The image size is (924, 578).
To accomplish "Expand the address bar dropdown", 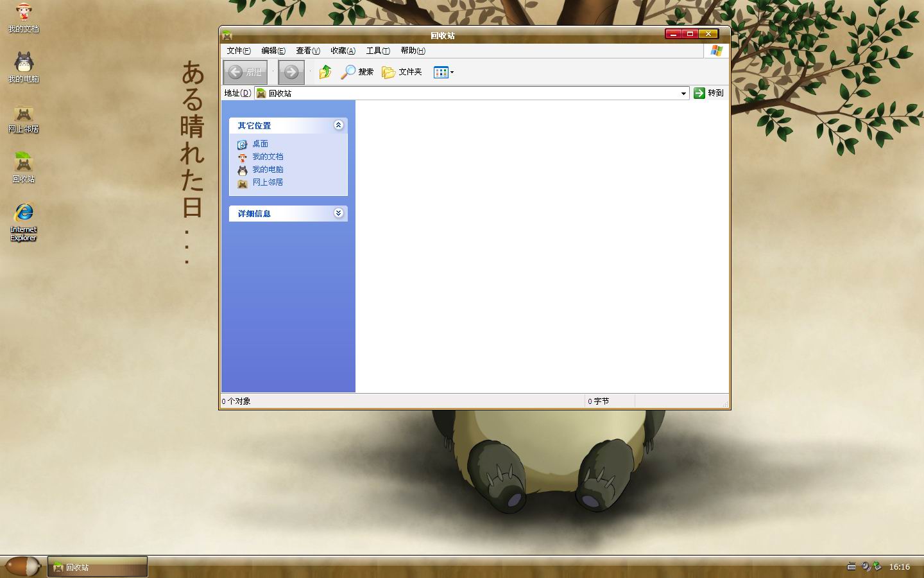I will tap(683, 93).
